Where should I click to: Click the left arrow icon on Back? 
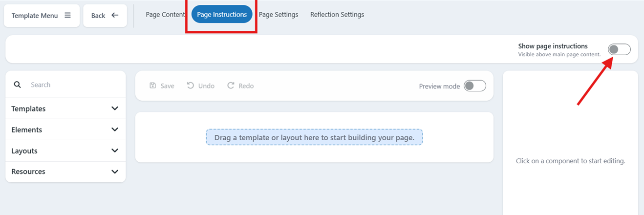click(x=115, y=15)
